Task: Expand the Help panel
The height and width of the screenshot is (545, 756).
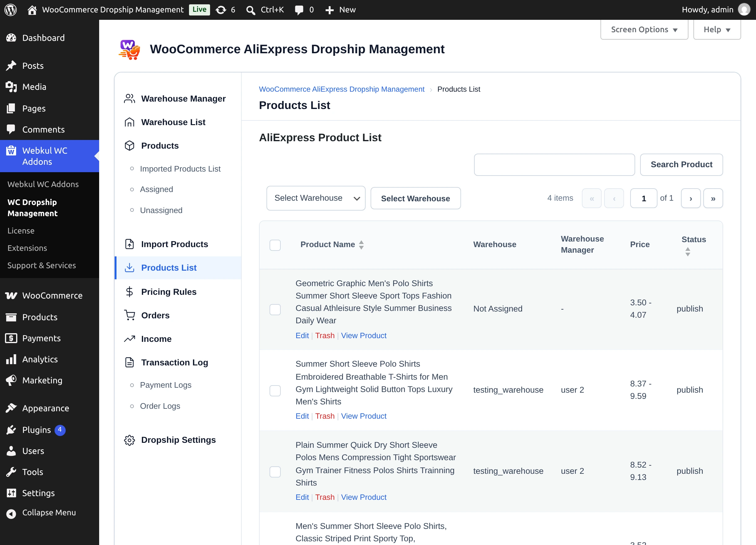Action: pyautogui.click(x=717, y=30)
